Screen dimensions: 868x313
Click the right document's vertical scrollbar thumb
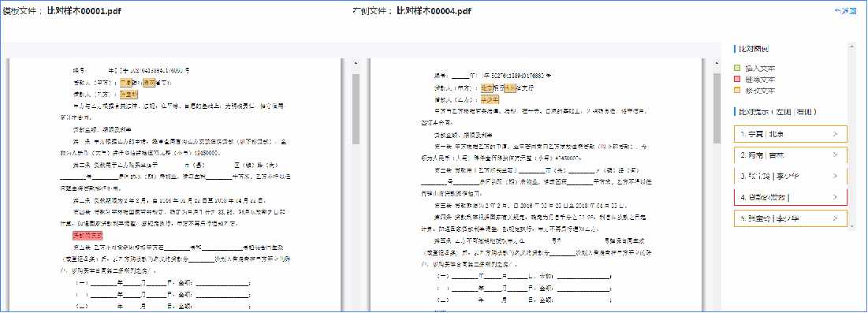(x=717, y=109)
